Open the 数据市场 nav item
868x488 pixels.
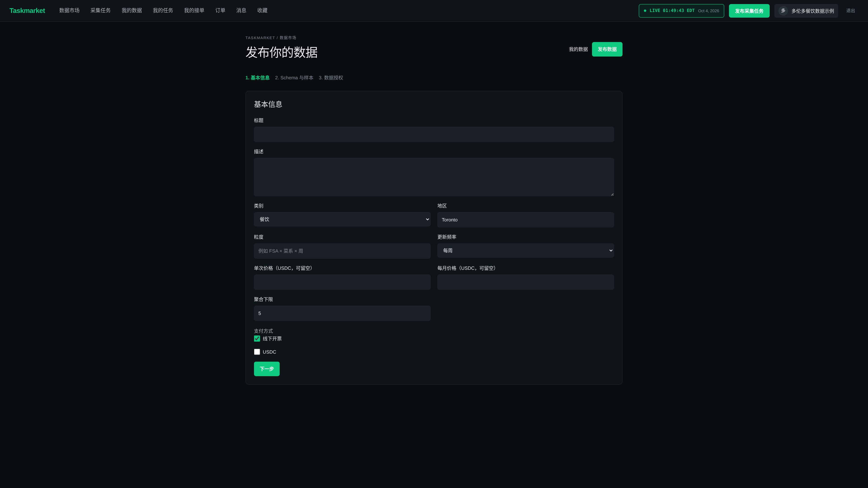click(69, 10)
